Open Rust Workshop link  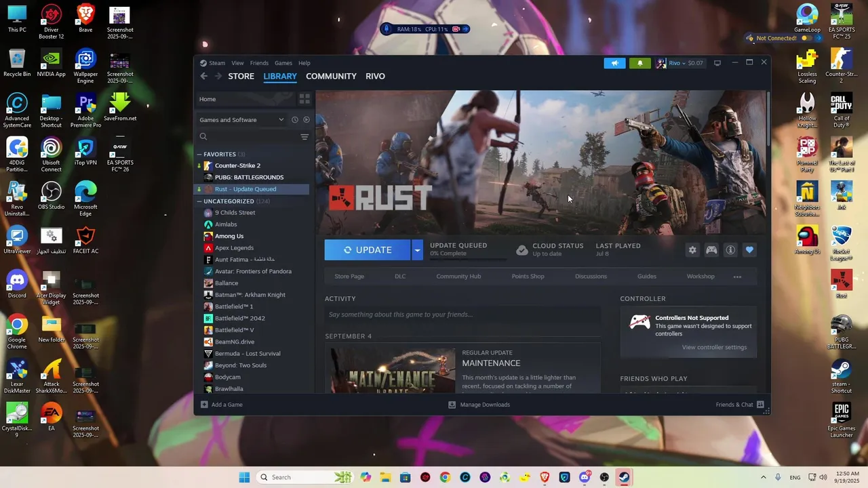pyautogui.click(x=701, y=277)
